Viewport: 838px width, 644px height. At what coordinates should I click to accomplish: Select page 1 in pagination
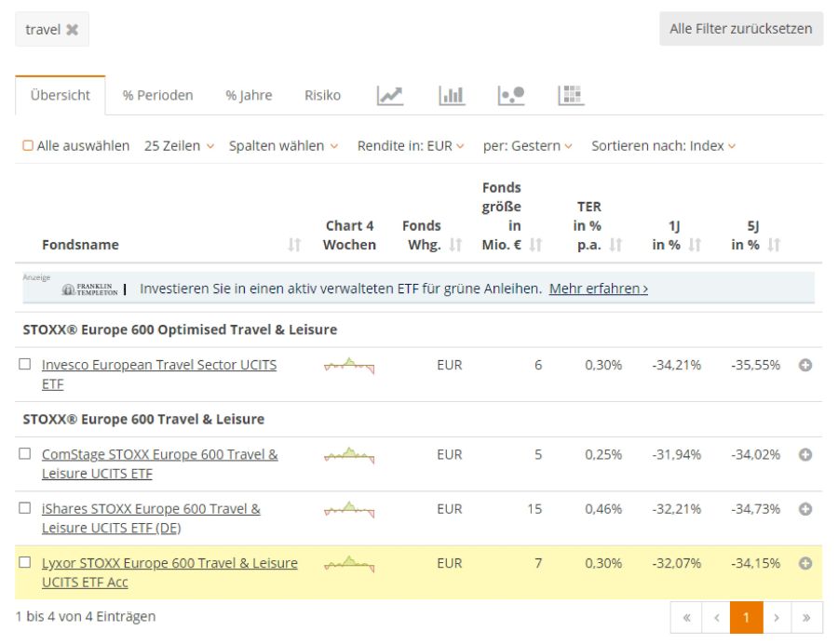click(x=747, y=618)
